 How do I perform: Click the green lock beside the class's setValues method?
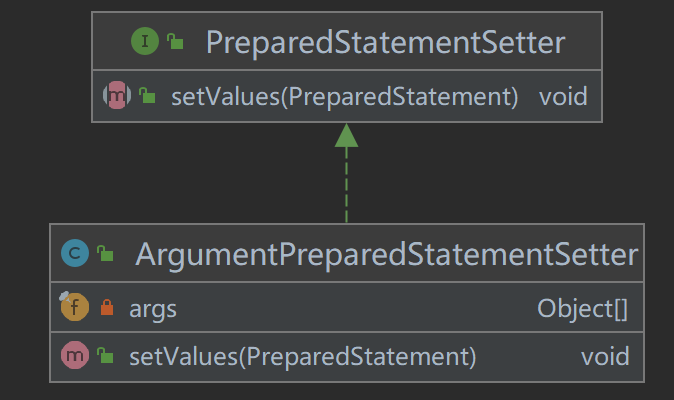[105, 356]
